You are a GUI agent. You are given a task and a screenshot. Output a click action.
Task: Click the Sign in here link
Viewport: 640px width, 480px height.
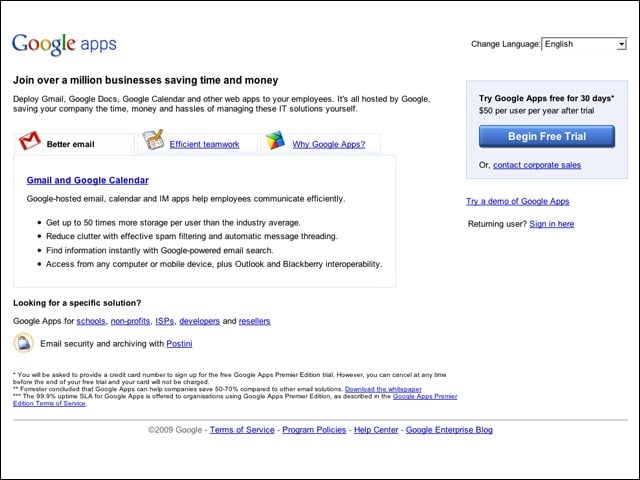(551, 224)
